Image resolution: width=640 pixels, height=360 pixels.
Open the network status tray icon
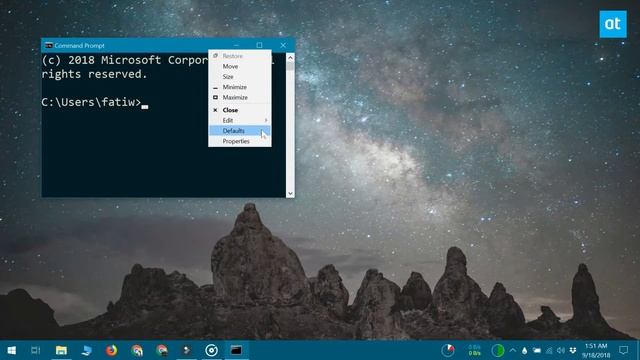(x=549, y=351)
